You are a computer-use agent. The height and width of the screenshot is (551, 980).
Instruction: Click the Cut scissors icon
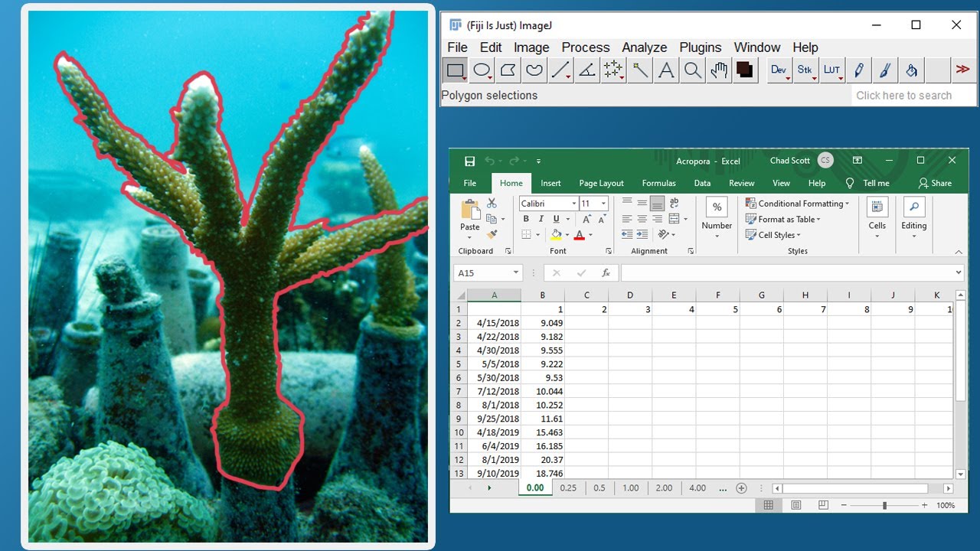point(492,204)
